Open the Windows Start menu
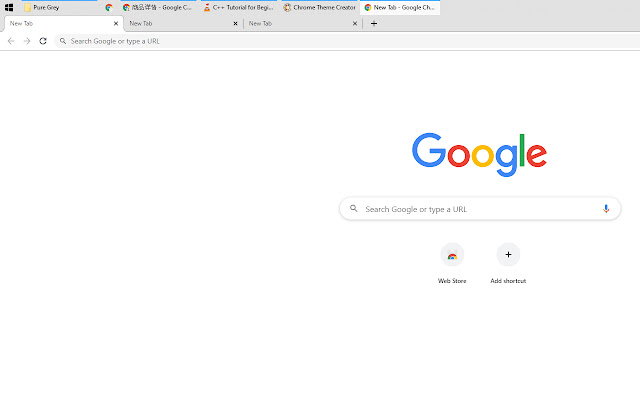Screen dimensions: 640x400 coord(9,7)
